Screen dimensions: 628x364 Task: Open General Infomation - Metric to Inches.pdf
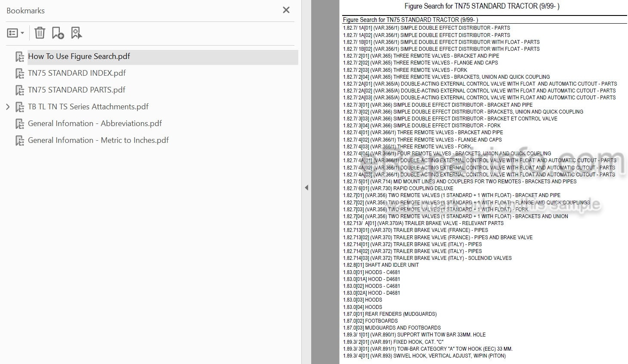[98, 140]
